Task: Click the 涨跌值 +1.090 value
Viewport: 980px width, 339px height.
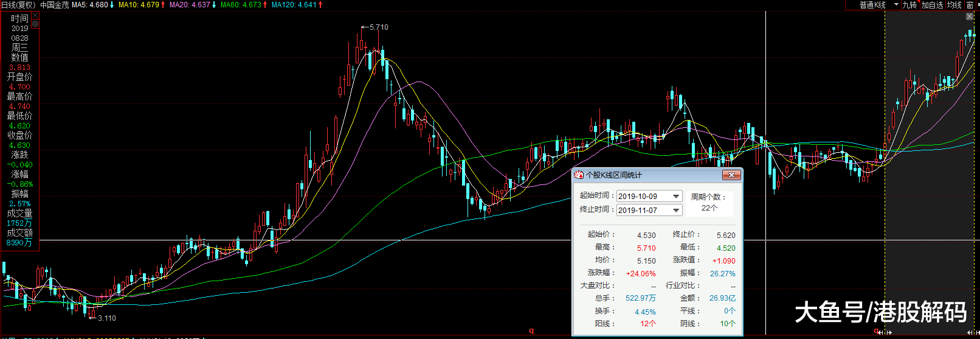Action: pos(724,261)
